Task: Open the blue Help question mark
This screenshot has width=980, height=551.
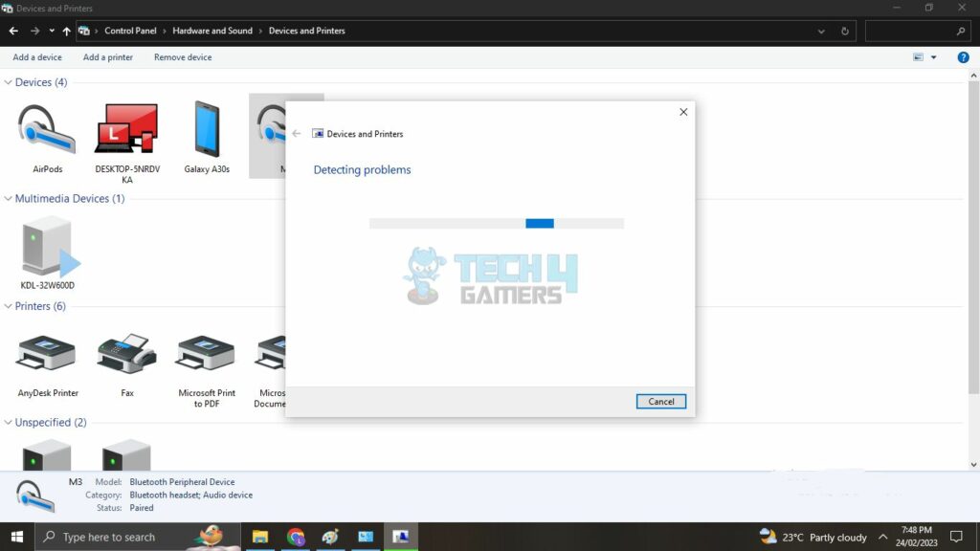Action: coord(964,56)
